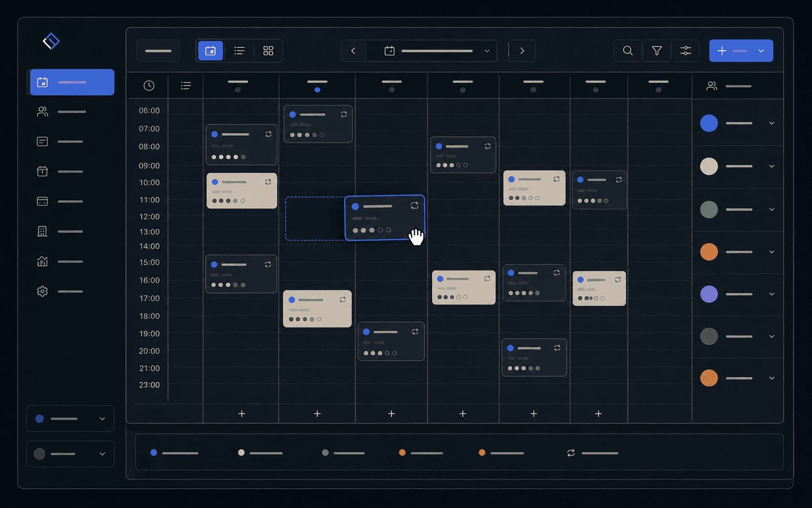Open the date range picker dropdown
This screenshot has height=508, width=812.
tap(432, 51)
